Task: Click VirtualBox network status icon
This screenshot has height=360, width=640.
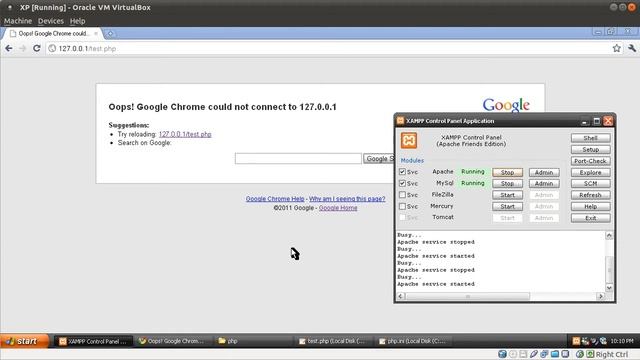Action: click(x=544, y=354)
